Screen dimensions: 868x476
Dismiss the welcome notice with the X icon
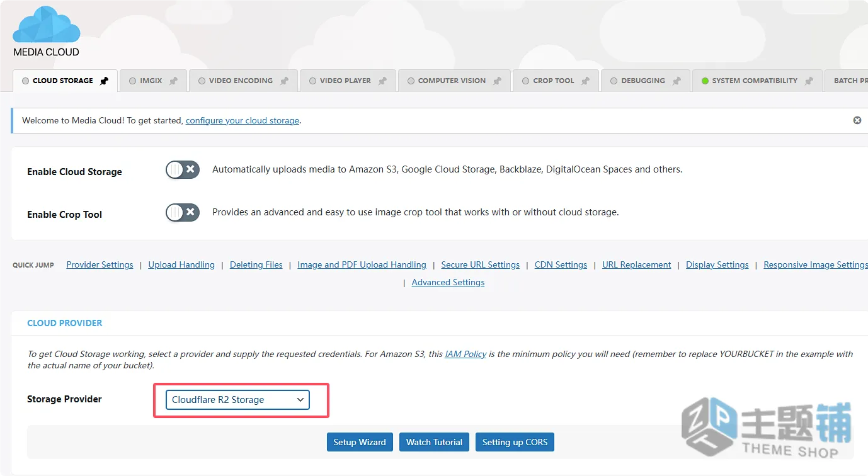[x=857, y=120]
